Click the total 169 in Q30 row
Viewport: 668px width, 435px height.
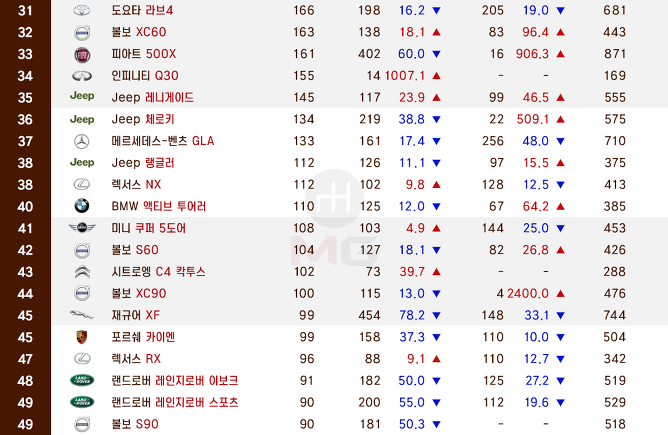(x=614, y=76)
